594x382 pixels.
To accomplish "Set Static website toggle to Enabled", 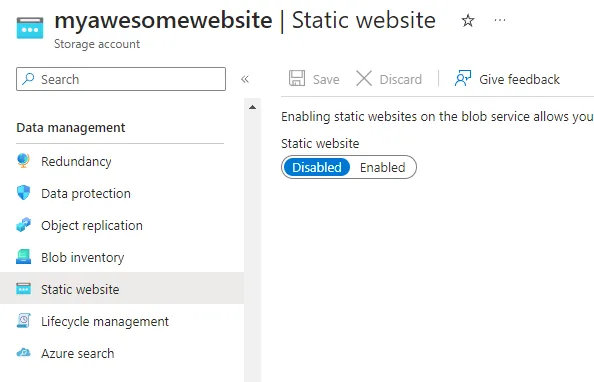I will 383,167.
